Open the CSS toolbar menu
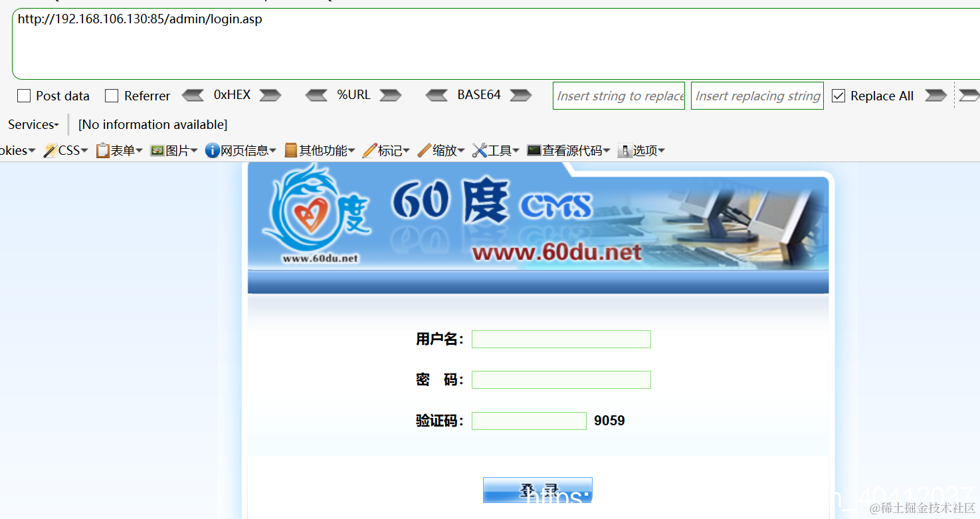The image size is (980, 519). tap(66, 151)
